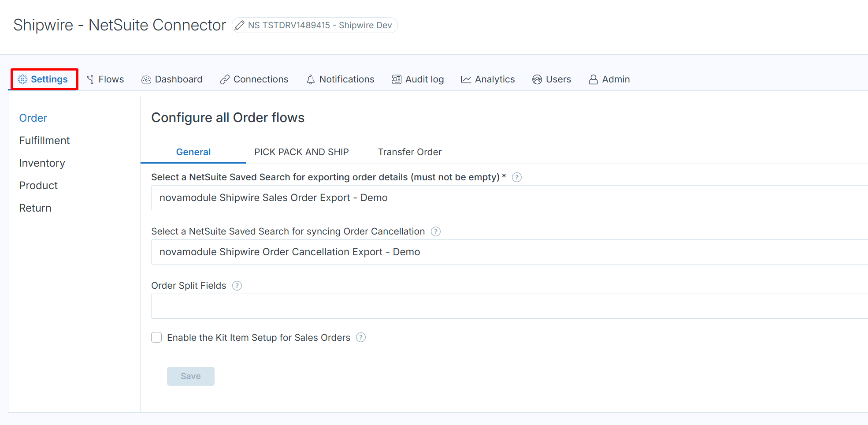Go to the Connections tab
868x425 pixels.
(x=254, y=79)
